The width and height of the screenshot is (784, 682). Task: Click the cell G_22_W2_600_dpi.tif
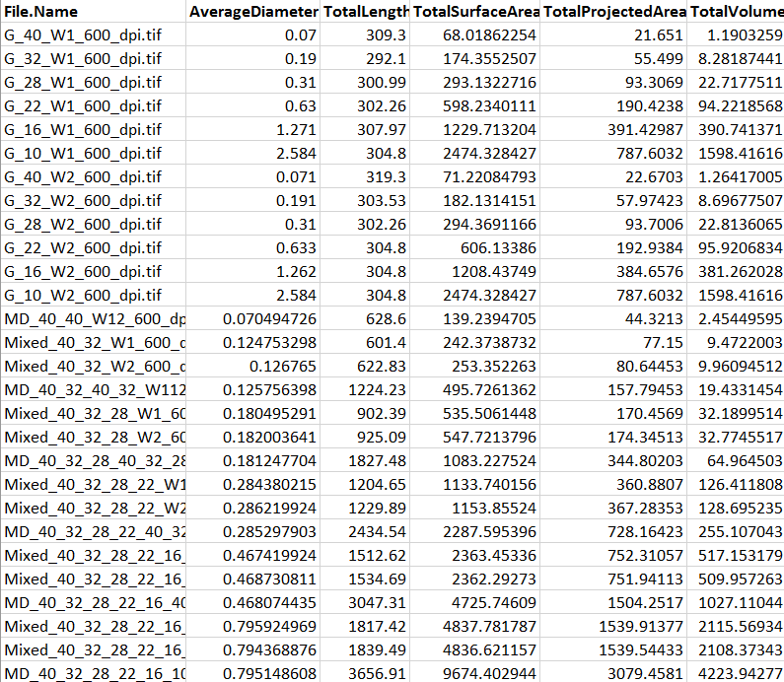[93, 247]
